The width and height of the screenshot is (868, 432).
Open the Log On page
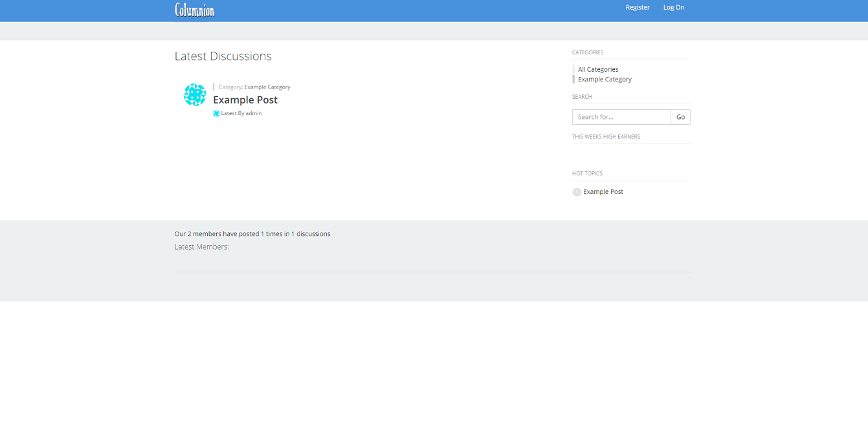(673, 8)
